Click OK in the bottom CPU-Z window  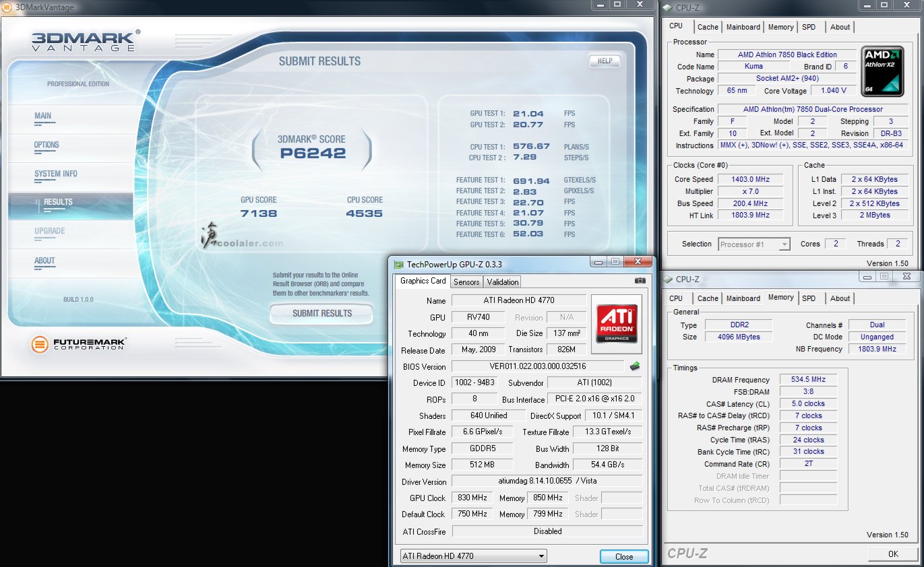click(x=893, y=554)
